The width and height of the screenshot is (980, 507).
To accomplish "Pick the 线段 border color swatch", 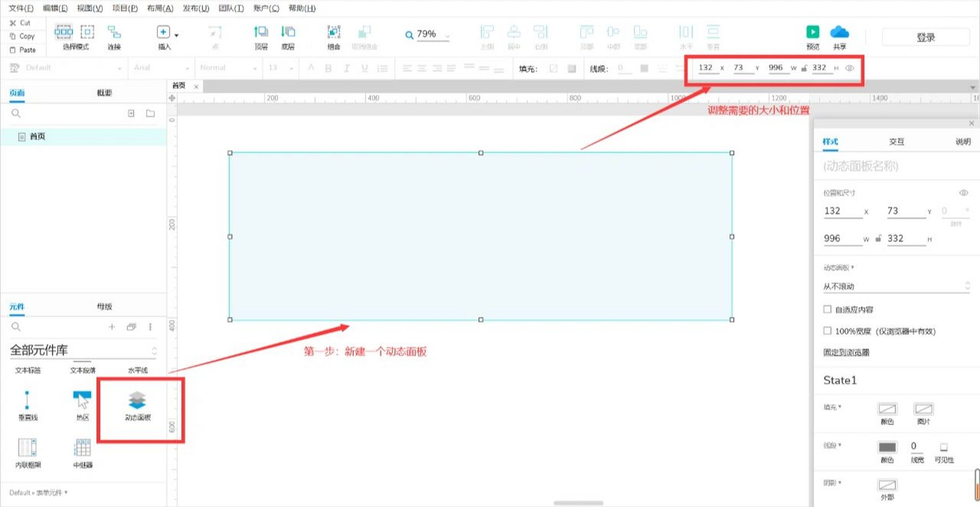I will 888,448.
